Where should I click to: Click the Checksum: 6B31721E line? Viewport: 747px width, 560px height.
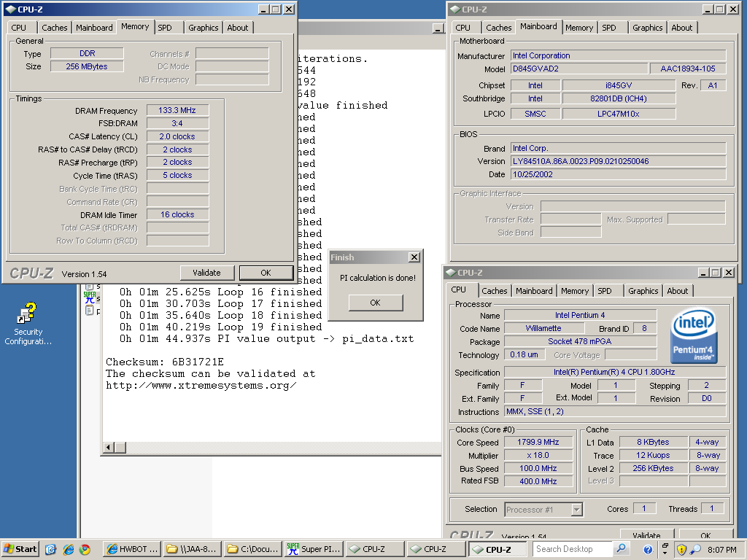coord(165,362)
